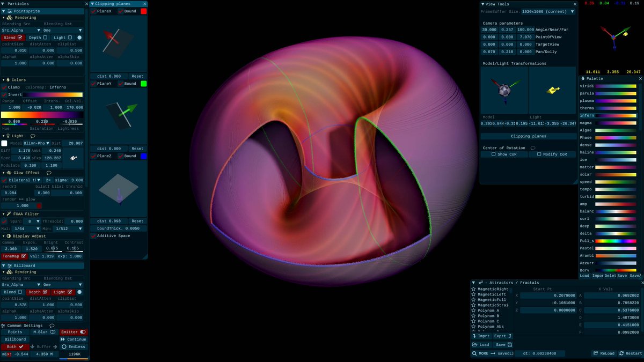This screenshot has width=644, height=362.
Task: Click the star icon beside Polynom A
Action: pyautogui.click(x=473, y=311)
